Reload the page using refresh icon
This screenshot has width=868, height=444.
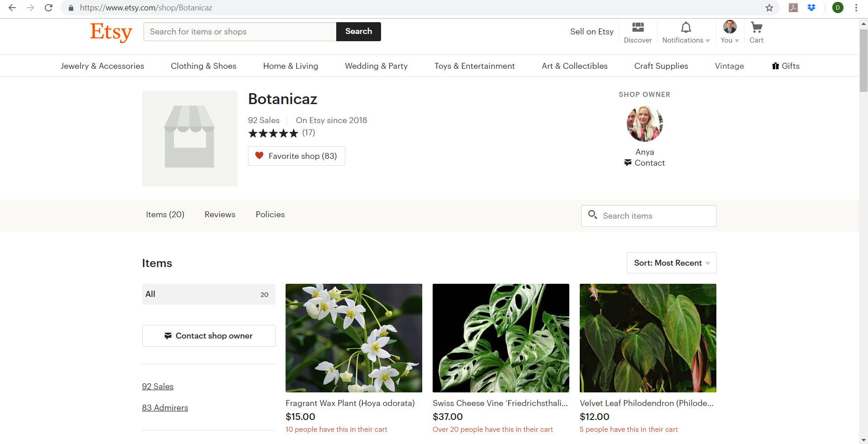(48, 8)
